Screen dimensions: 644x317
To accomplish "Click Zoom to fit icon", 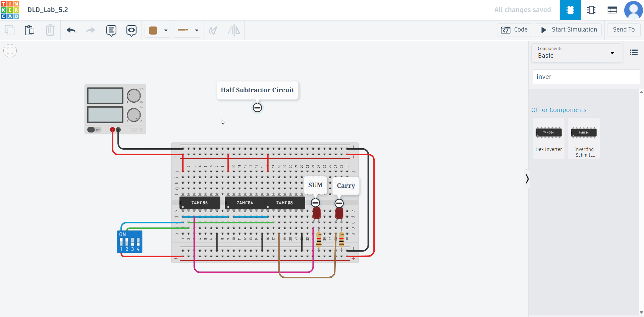I will [x=10, y=51].
